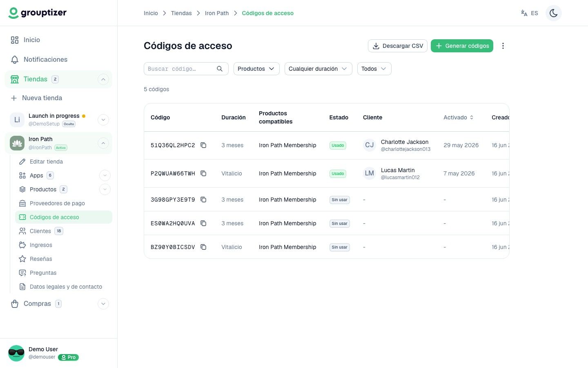
Task: Click Lucas Martin customer name
Action: [x=398, y=170]
